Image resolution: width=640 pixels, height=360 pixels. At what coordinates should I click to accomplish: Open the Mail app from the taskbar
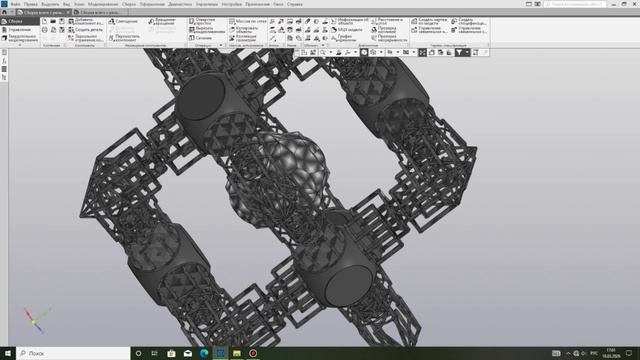188,353
